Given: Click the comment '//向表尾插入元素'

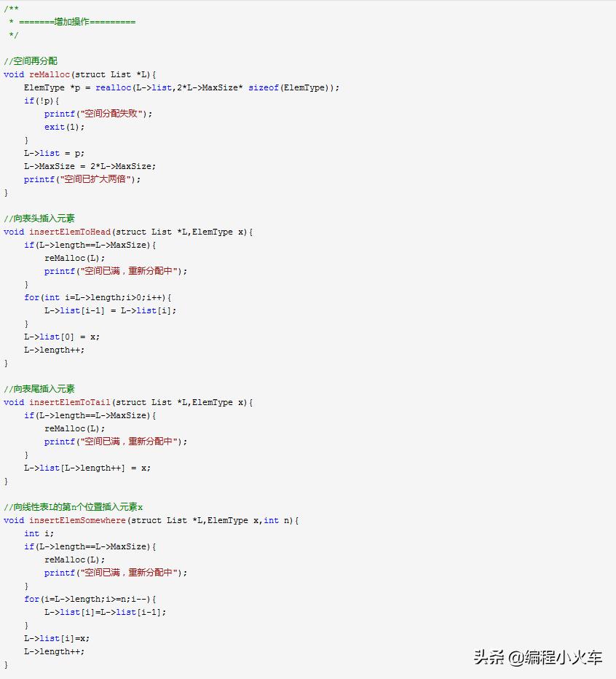Looking at the screenshot, I should [x=39, y=389].
